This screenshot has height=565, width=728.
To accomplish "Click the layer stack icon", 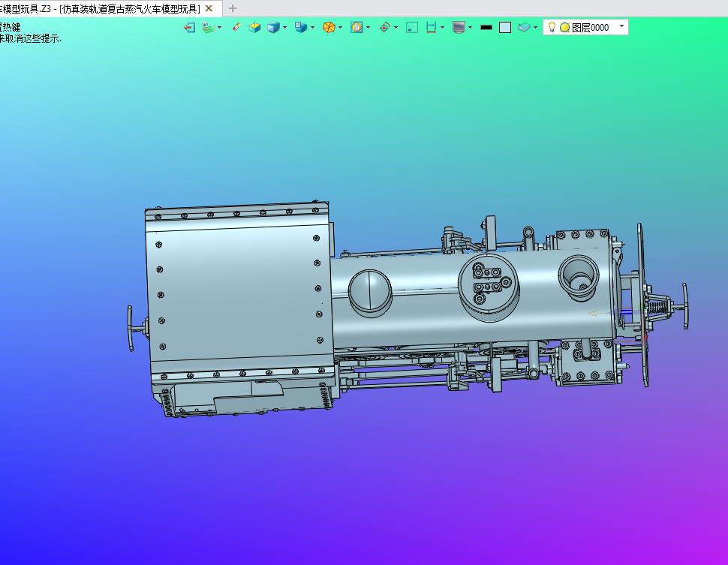I will pos(524,28).
